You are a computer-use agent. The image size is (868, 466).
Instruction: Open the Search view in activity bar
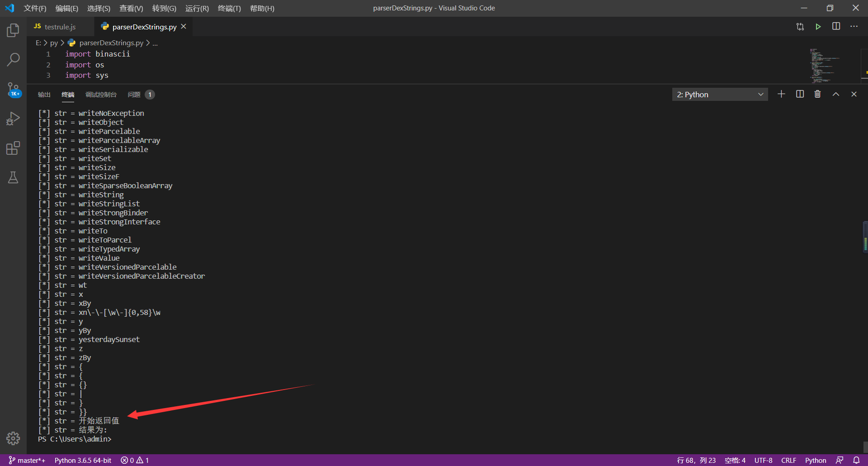click(x=13, y=59)
